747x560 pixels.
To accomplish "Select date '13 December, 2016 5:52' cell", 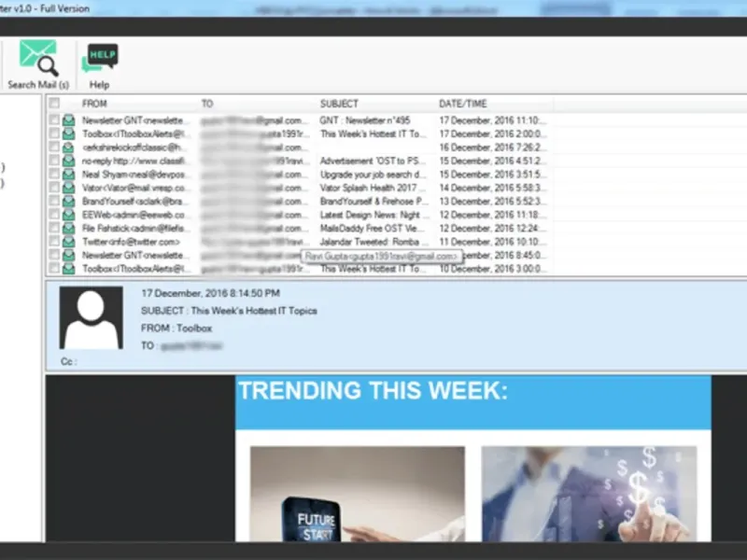I will coord(492,201).
